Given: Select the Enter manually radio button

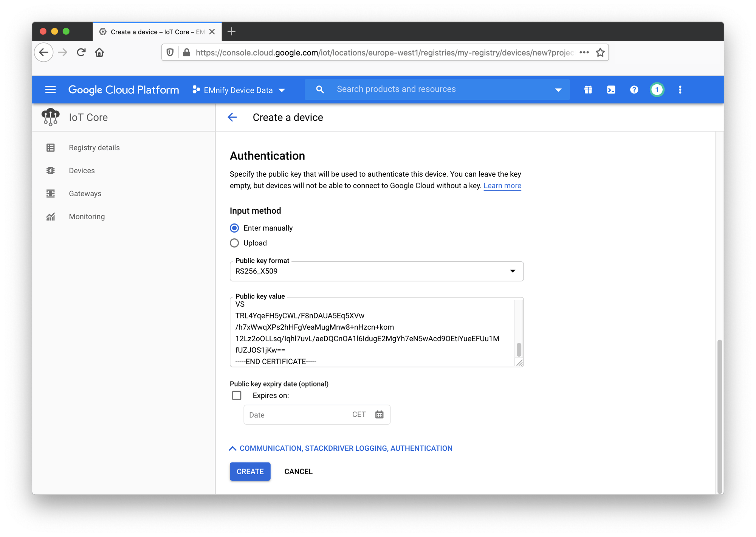Looking at the screenshot, I should [x=234, y=228].
